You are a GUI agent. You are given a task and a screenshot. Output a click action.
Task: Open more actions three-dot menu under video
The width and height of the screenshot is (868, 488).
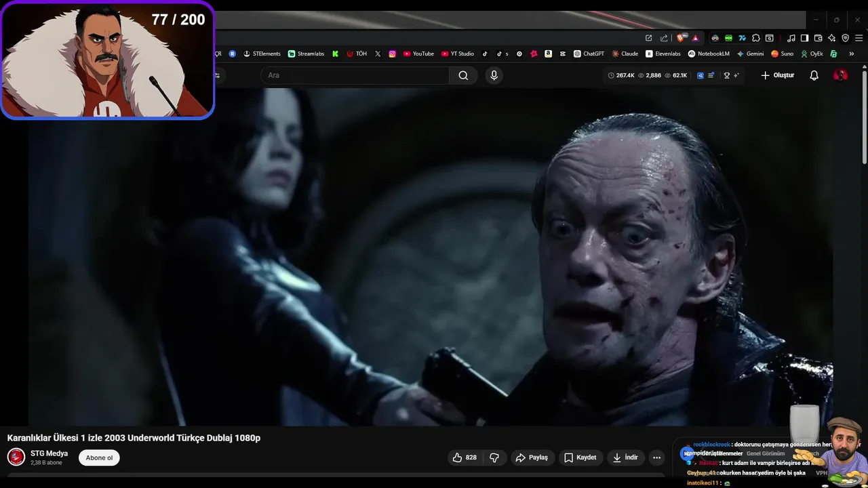[x=656, y=457]
